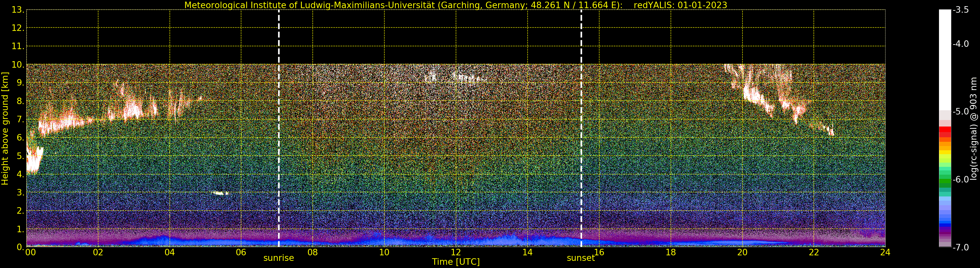Click the '-5.0' colorbar tick label
Screen dimensions: 980x268
[960, 111]
